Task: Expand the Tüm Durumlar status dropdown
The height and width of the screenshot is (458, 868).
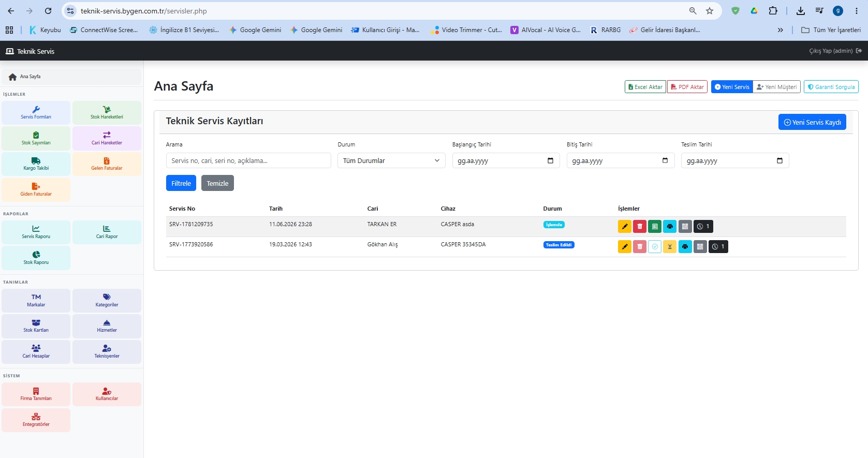Action: (x=391, y=160)
